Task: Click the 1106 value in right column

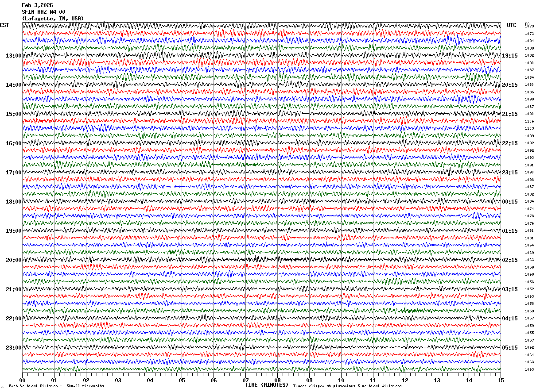Action: [x=529, y=121]
